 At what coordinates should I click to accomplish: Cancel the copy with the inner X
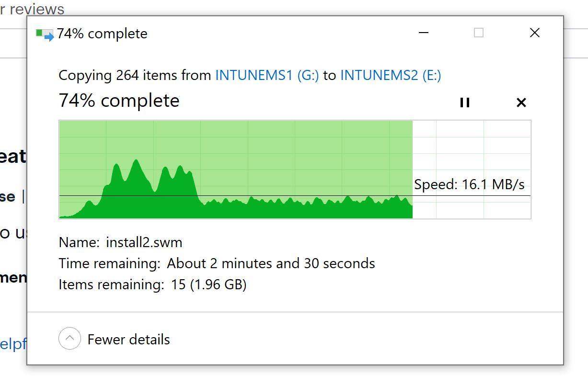(x=521, y=102)
